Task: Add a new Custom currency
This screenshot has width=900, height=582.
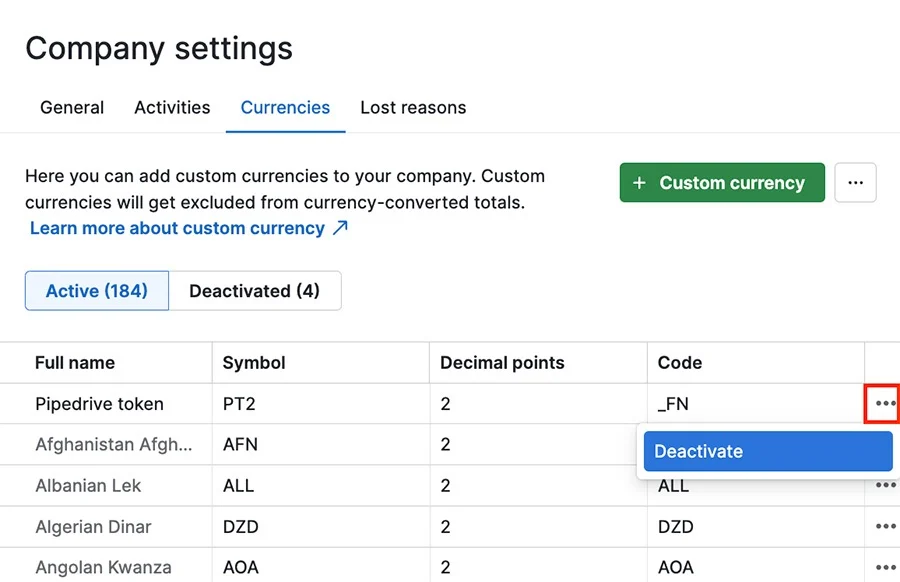Action: click(x=722, y=183)
